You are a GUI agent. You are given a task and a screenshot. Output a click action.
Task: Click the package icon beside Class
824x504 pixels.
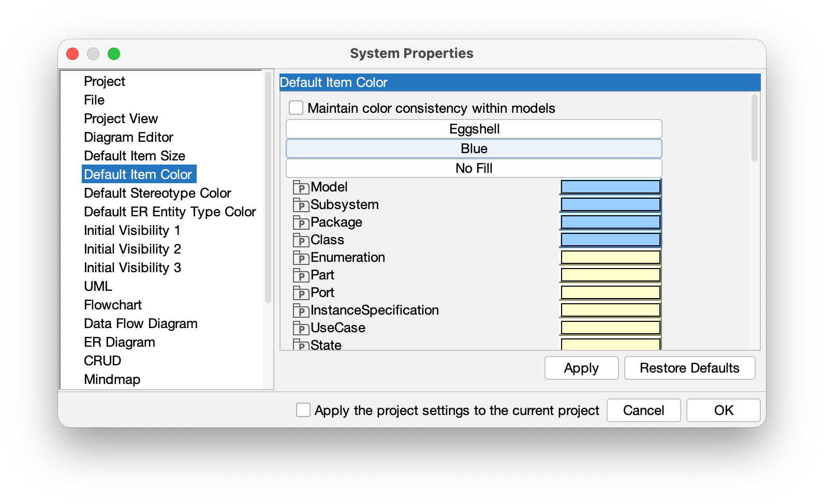coord(301,240)
